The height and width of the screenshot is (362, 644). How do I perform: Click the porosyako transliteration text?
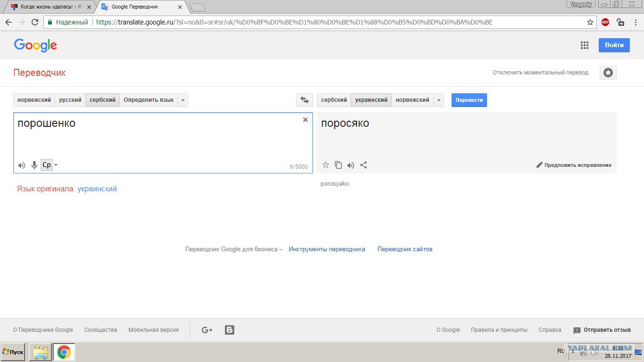[335, 184]
